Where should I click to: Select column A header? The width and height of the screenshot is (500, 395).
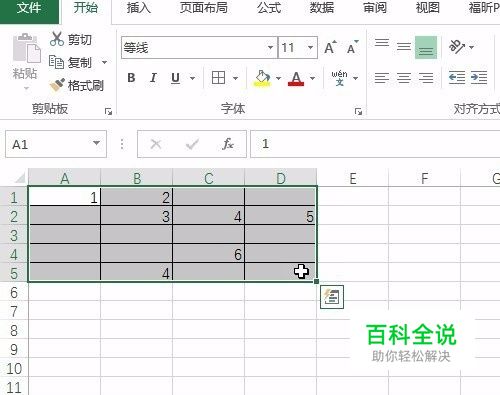click(x=65, y=179)
